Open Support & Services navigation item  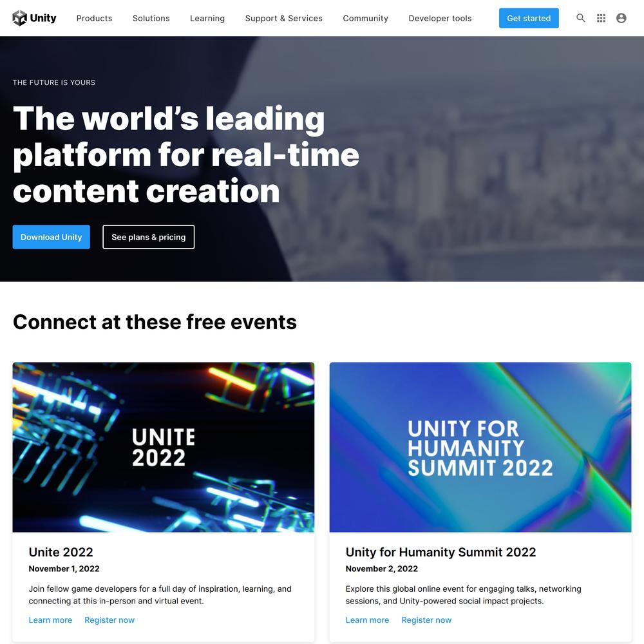coord(283,19)
